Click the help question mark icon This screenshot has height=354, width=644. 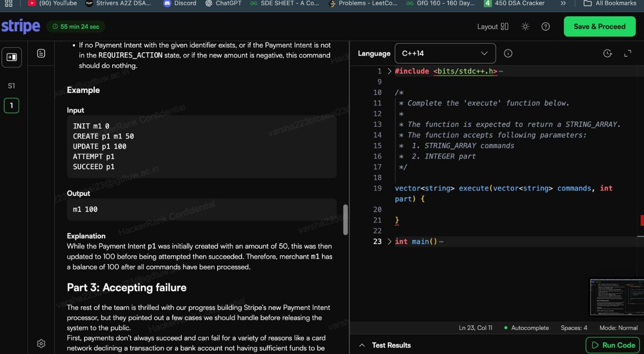click(545, 27)
